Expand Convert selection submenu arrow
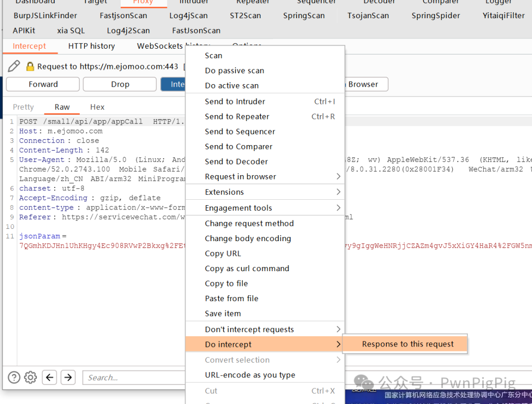The image size is (532, 404). (x=338, y=360)
